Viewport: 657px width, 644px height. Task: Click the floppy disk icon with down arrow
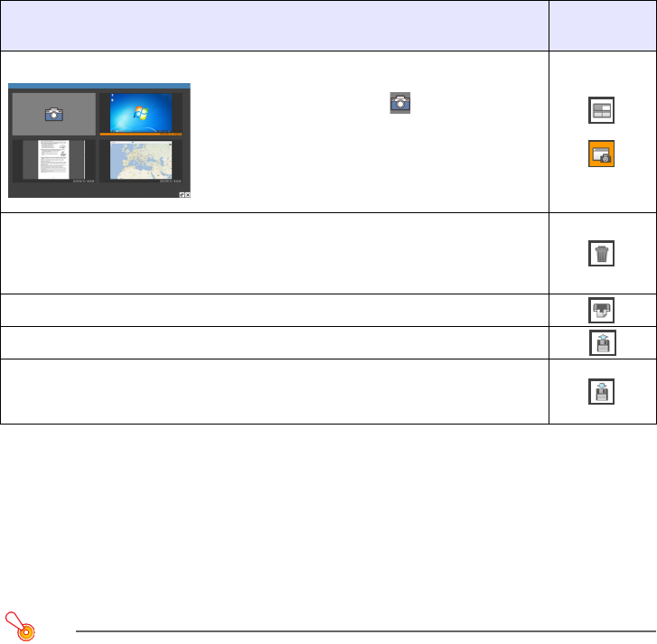601,391
